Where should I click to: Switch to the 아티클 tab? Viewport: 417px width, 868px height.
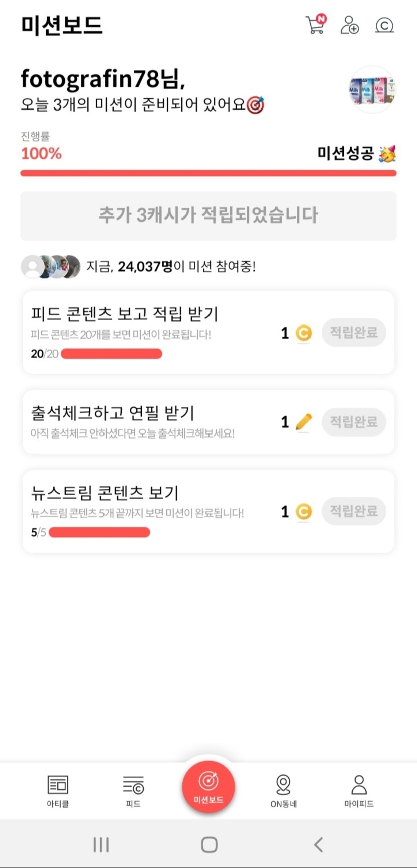tap(58, 791)
